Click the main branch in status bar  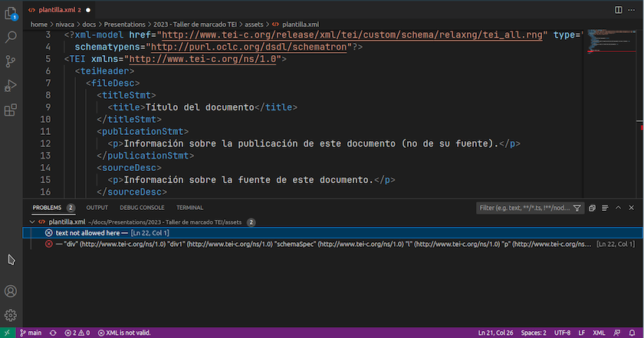(32, 333)
